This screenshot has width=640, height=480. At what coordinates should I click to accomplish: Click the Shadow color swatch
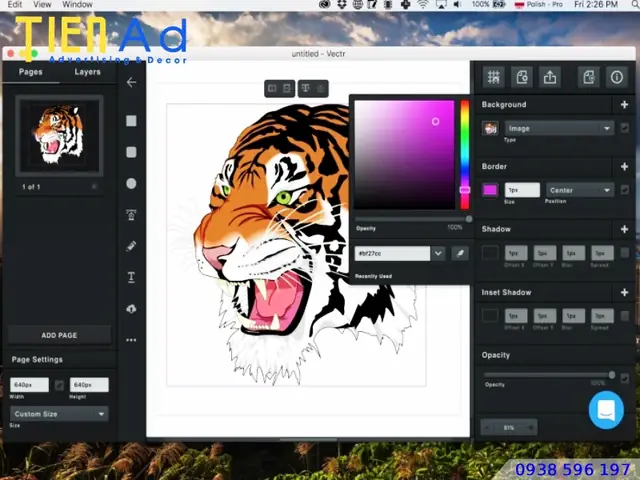click(490, 253)
